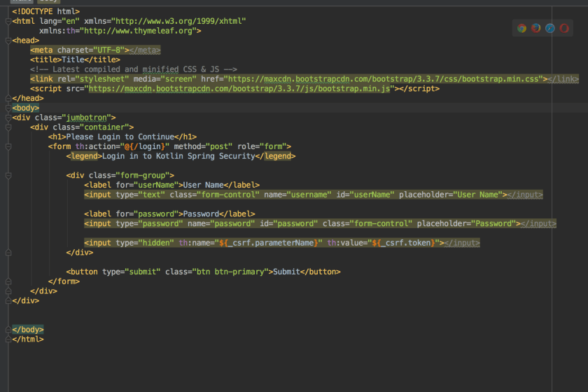The height and width of the screenshot is (392, 588).
Task: Click the http://www.thymeleaf.org namespace URL
Action: [138, 31]
